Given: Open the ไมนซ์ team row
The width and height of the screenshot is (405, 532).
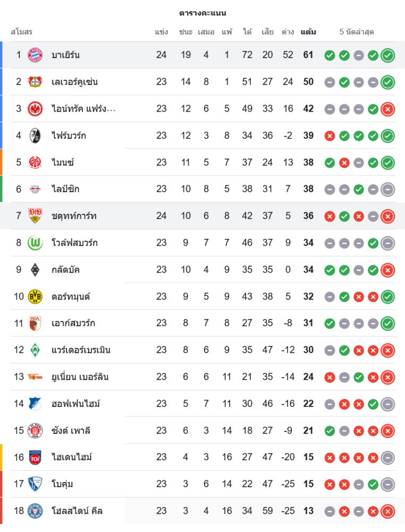Looking at the screenshot, I should pos(203,162).
